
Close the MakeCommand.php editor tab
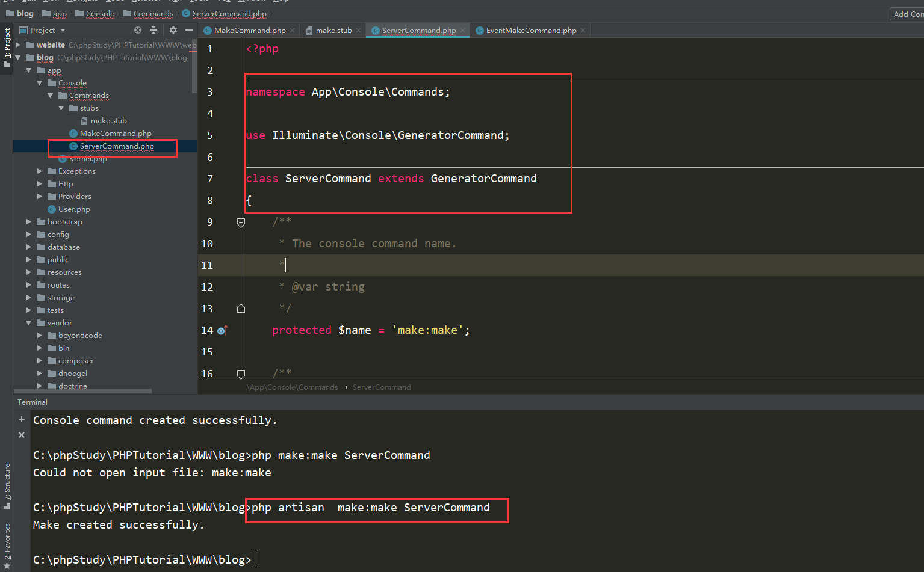click(293, 30)
